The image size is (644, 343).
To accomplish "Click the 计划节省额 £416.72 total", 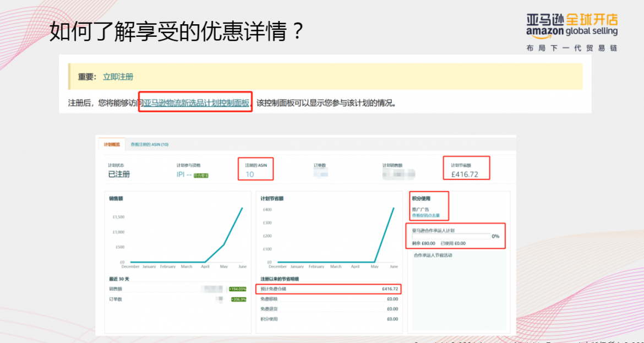I will click(465, 174).
